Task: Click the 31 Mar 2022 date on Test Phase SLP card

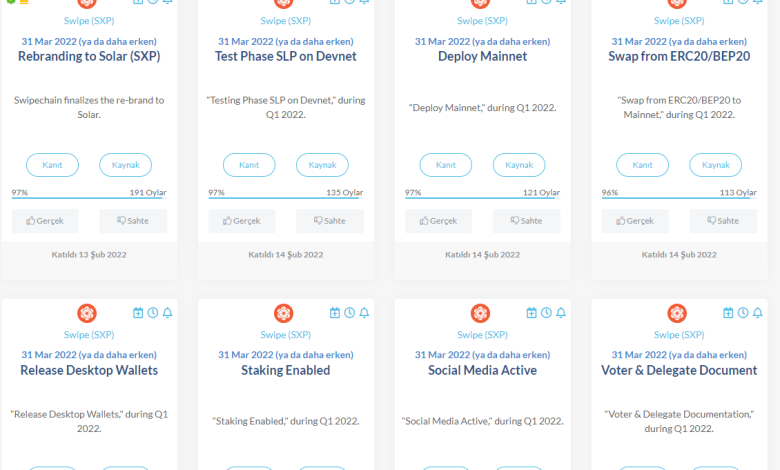Action: click(x=285, y=41)
